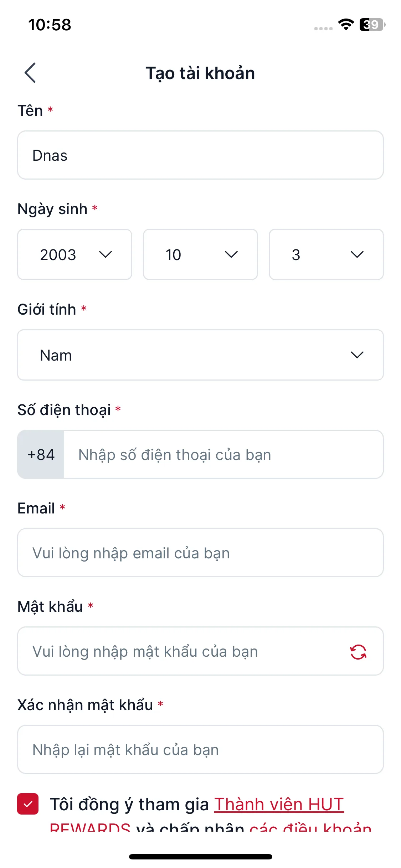Open the Thành viên HUT link
The height and width of the screenshot is (868, 401).
[x=279, y=804]
